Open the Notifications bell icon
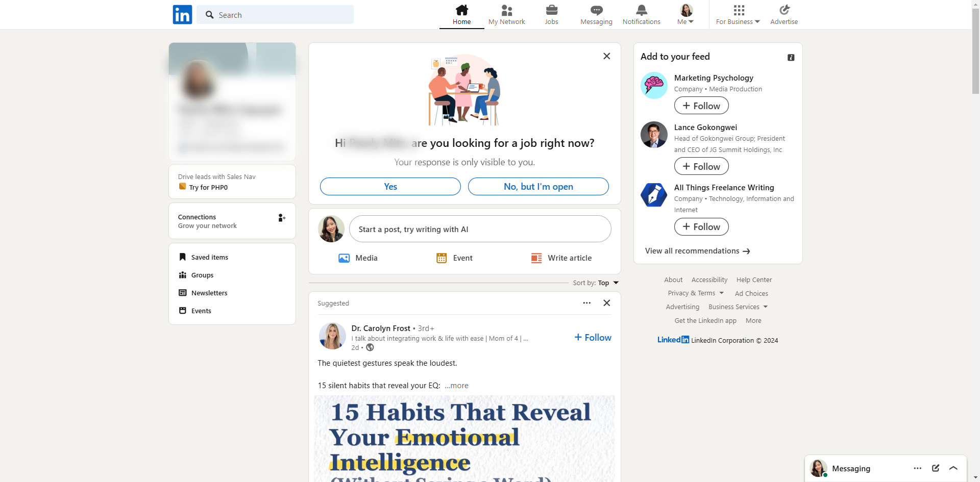Viewport: 980px width, 482px height. click(642, 10)
